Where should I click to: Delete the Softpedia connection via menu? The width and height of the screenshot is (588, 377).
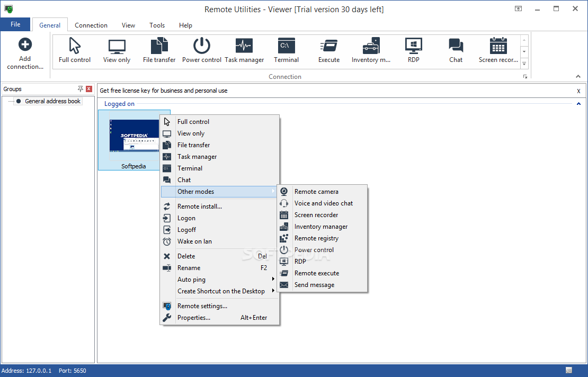[x=220, y=256]
